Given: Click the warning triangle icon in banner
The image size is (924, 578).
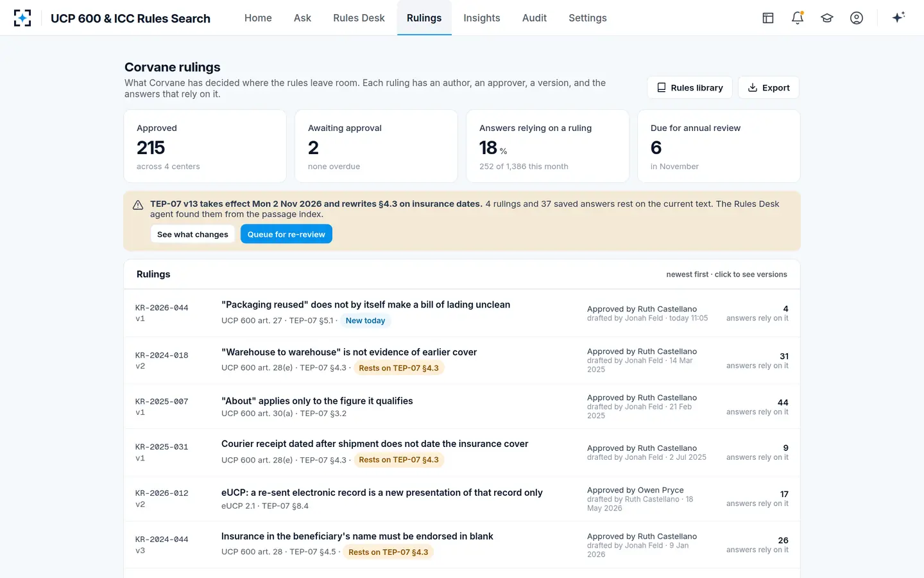Looking at the screenshot, I should [138, 206].
